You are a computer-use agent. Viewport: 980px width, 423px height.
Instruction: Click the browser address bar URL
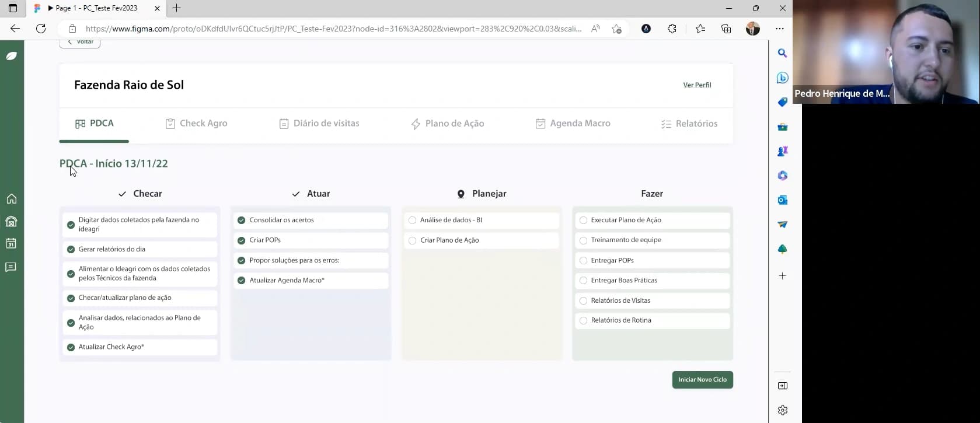pyautogui.click(x=333, y=29)
